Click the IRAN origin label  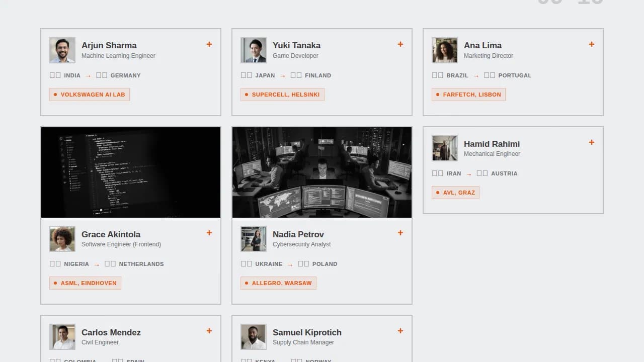pyautogui.click(x=454, y=173)
